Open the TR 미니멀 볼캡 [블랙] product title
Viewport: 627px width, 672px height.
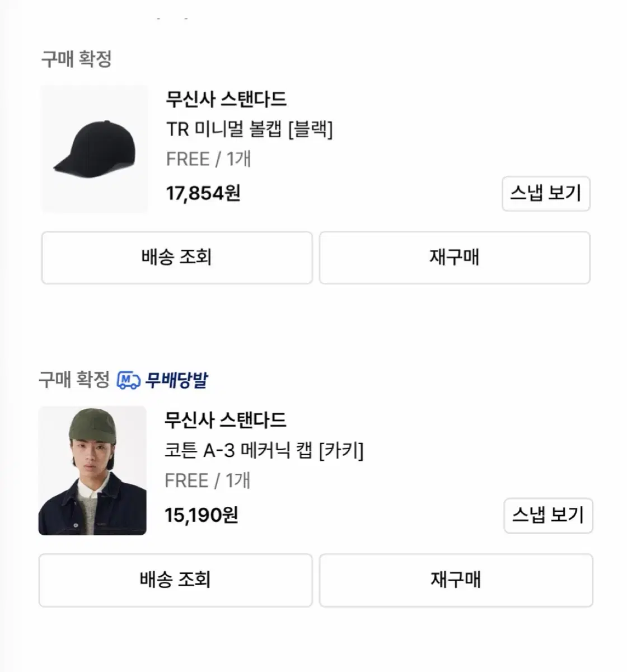pyautogui.click(x=249, y=130)
